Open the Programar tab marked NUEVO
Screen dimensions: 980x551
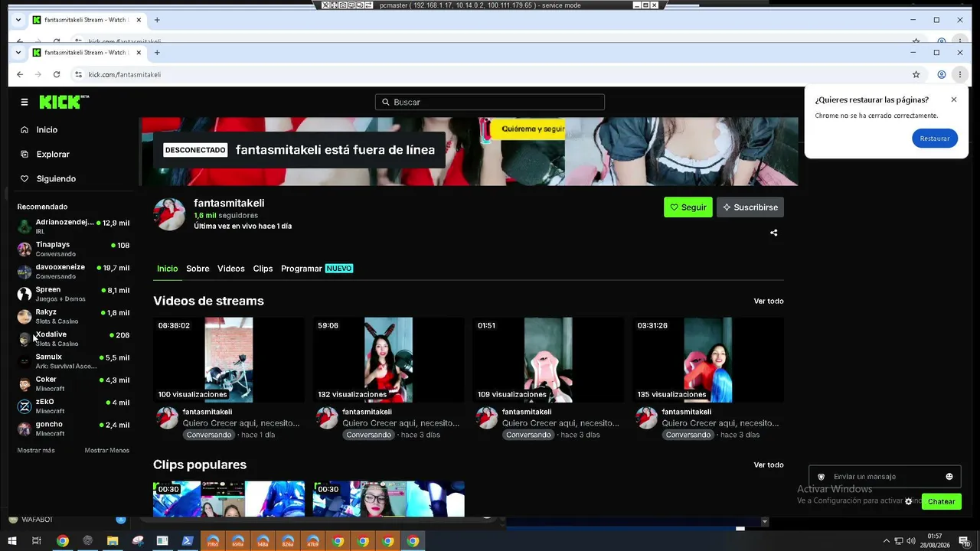tap(317, 269)
